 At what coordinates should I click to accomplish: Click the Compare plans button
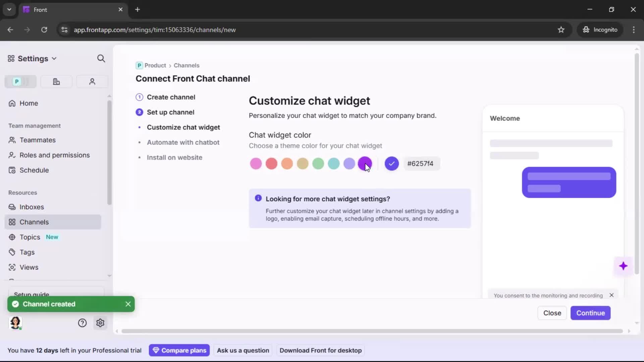tap(179, 350)
